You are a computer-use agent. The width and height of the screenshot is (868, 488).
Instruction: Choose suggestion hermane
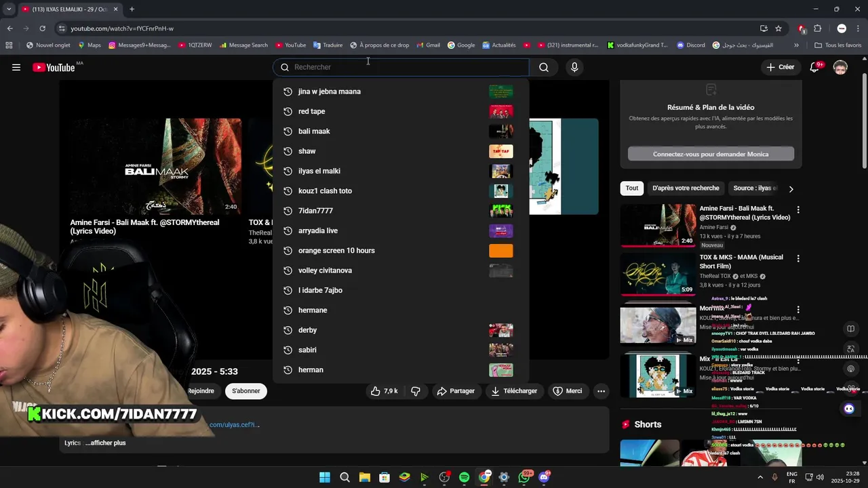pyautogui.click(x=401, y=310)
